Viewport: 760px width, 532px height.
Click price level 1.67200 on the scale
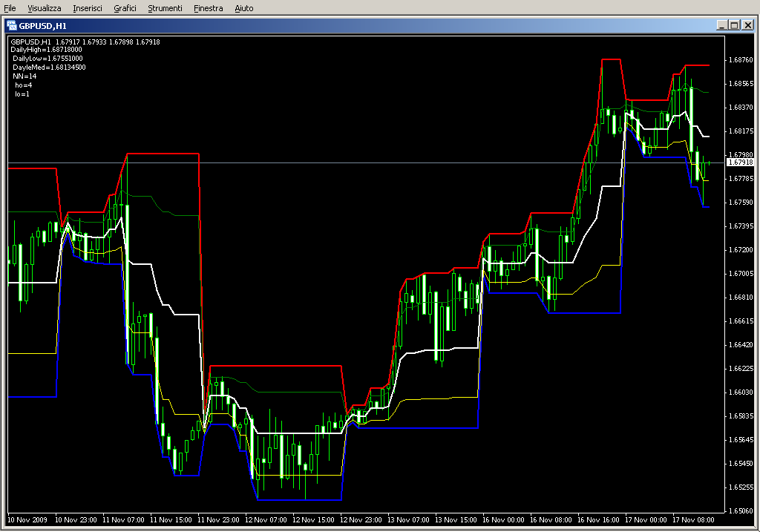point(741,249)
